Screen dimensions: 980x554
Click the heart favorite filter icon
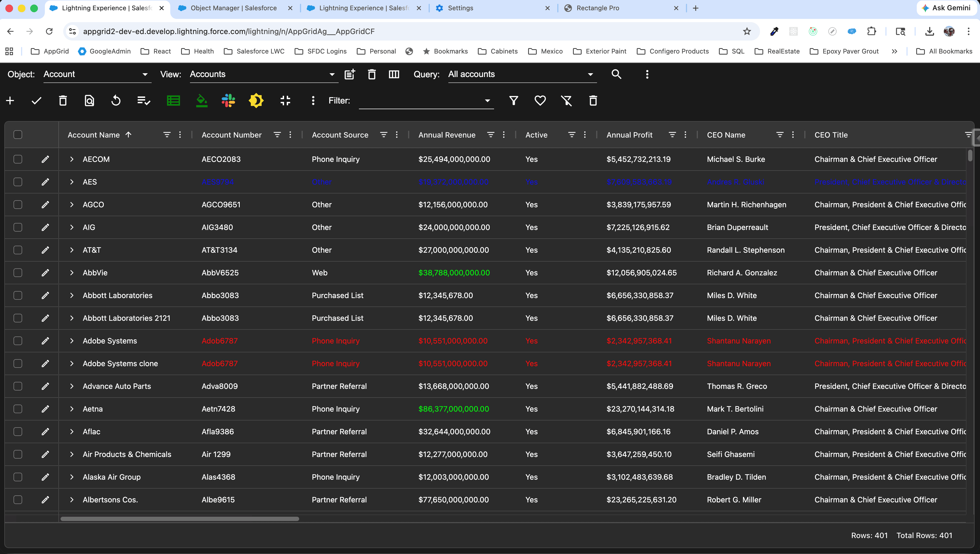click(540, 101)
